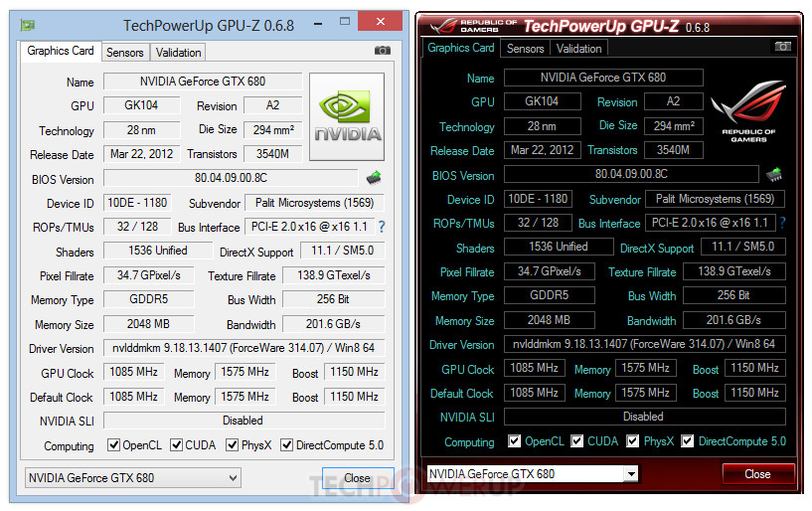Click the BIOS save chip icon in the ROG window
Screen dimensions: 812x511
click(x=774, y=174)
